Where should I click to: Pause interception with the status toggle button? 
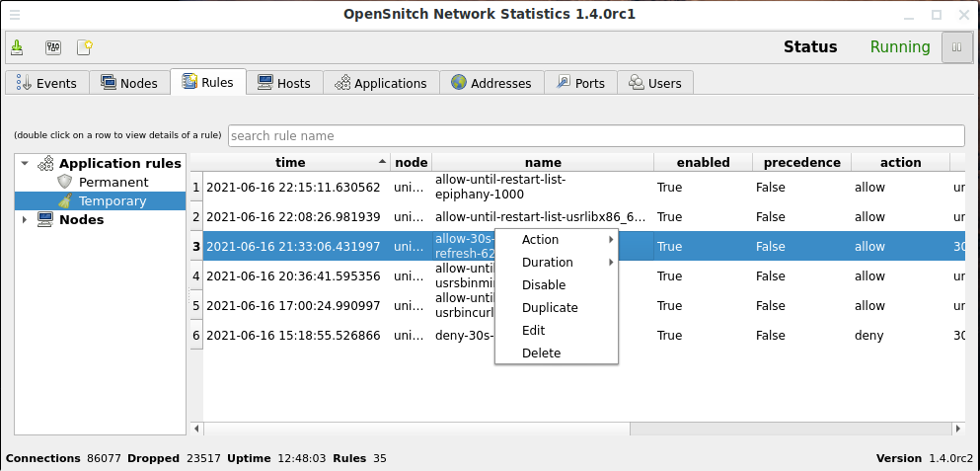[956, 47]
